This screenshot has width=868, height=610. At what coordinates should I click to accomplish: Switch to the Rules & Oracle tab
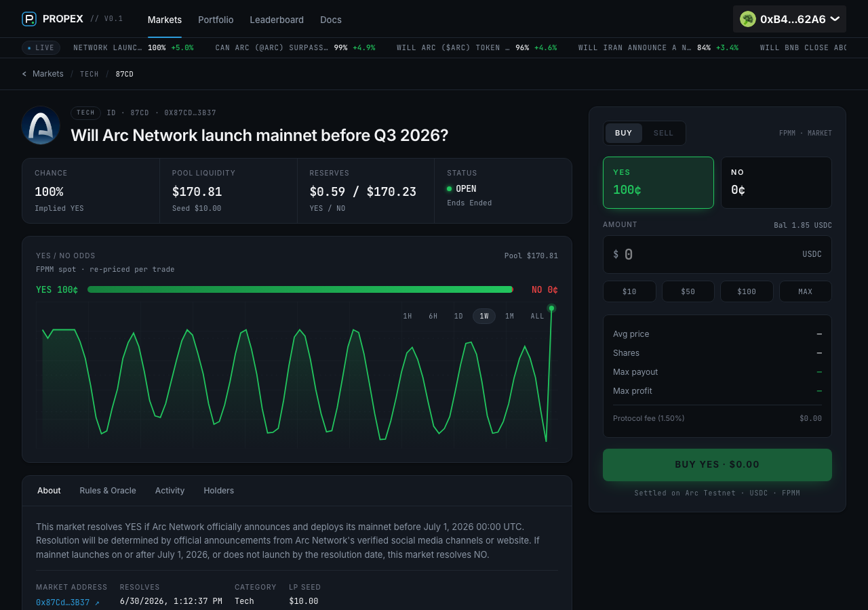(108, 491)
